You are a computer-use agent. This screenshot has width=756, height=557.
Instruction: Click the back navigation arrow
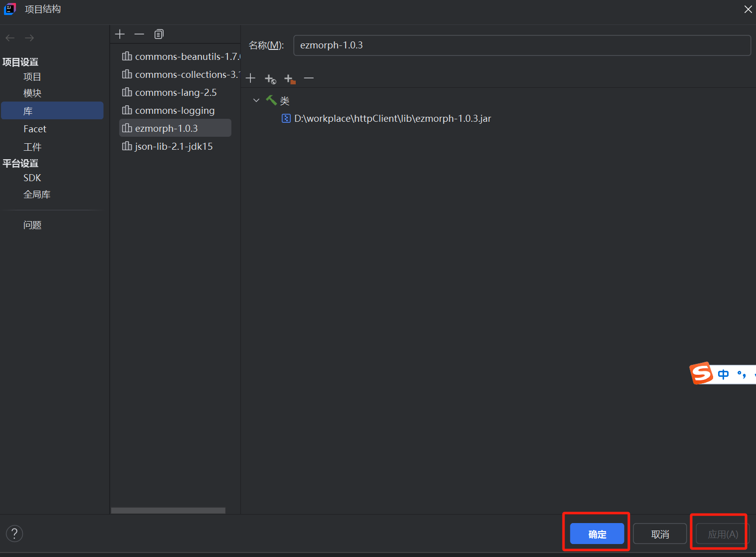coord(9,37)
